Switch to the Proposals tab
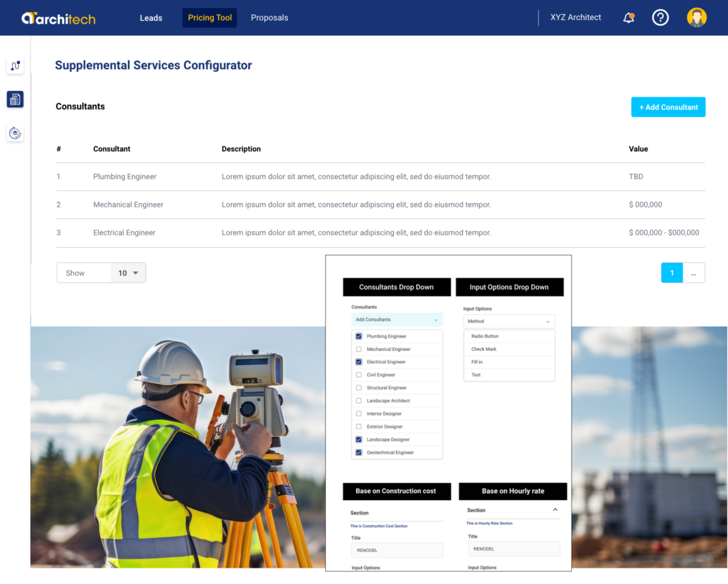728x584 pixels. [x=269, y=18]
